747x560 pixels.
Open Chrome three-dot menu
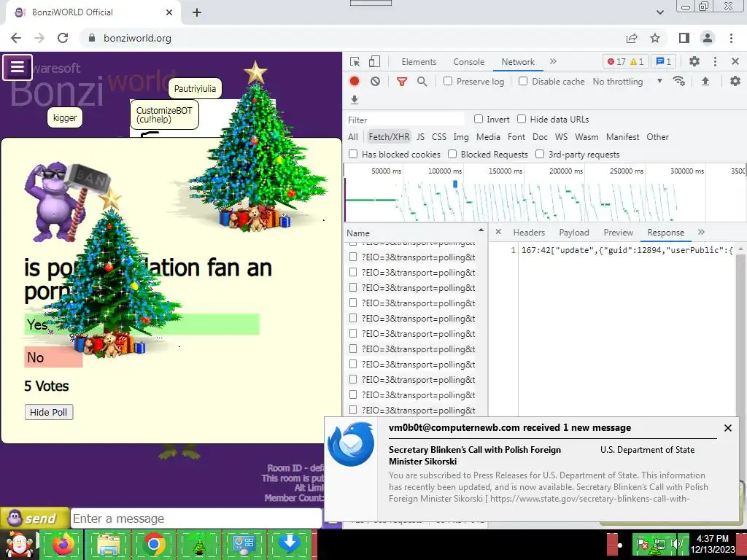click(x=731, y=38)
